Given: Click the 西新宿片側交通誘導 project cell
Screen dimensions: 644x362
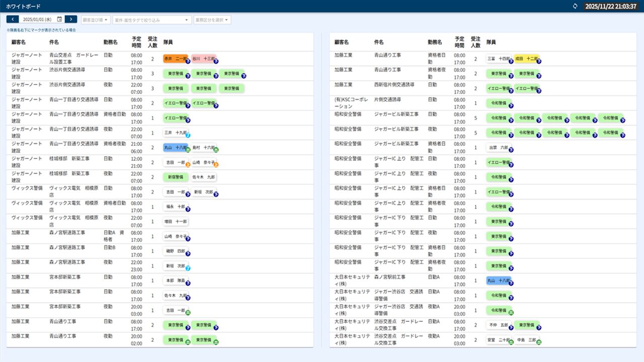Looking at the screenshot, I should (394, 84).
